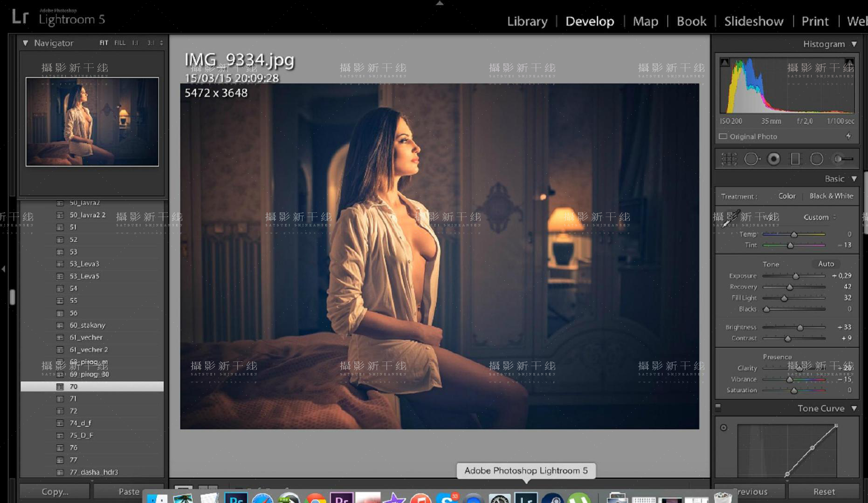This screenshot has width=868, height=503.
Task: Select the Red Eye Correction tool
Action: point(774,159)
